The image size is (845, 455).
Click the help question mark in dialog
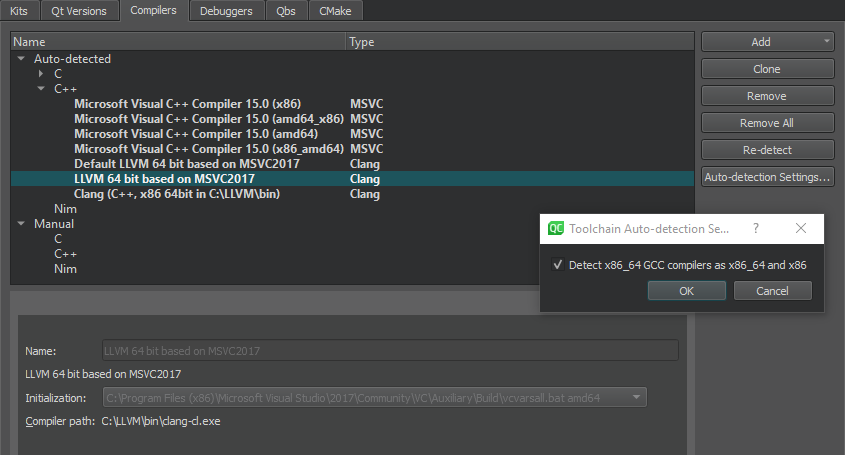pyautogui.click(x=756, y=228)
